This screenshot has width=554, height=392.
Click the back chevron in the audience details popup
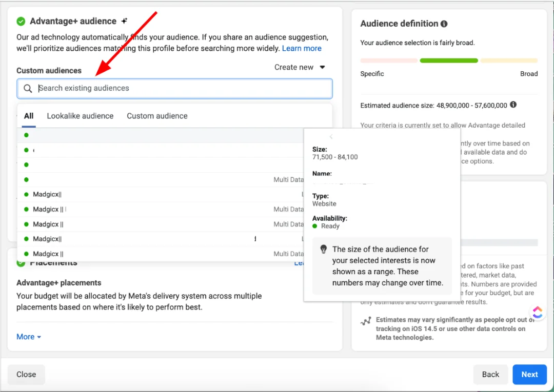point(331,136)
